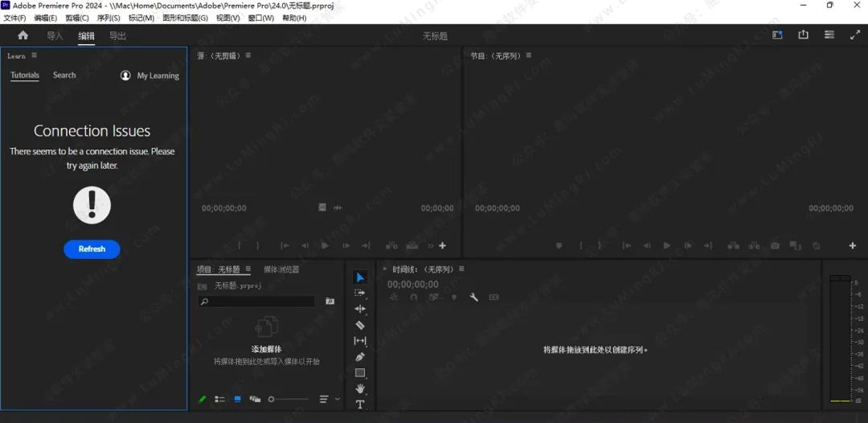Select the Type tool
The image size is (868, 423).
tap(360, 405)
